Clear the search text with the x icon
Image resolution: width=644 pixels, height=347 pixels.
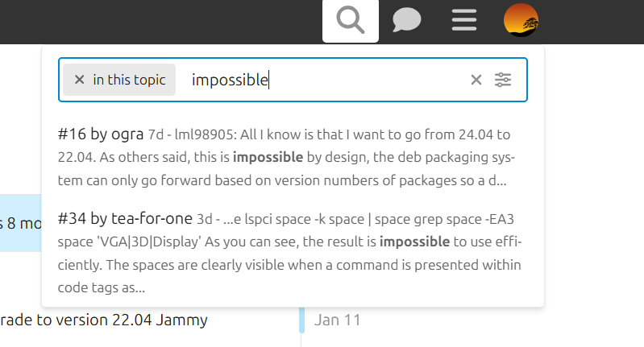(476, 80)
